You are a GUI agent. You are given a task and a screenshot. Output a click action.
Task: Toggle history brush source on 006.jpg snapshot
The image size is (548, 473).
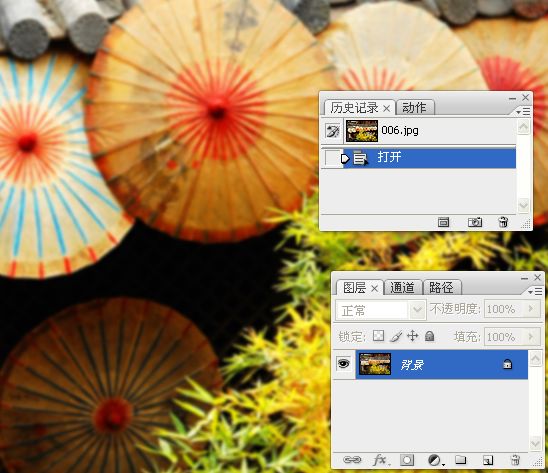[333, 131]
